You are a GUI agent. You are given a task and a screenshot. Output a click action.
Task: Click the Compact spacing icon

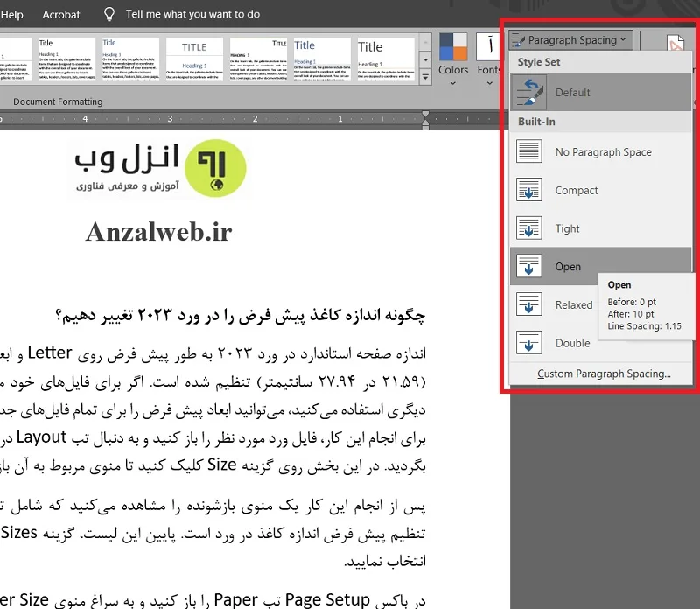tap(529, 190)
